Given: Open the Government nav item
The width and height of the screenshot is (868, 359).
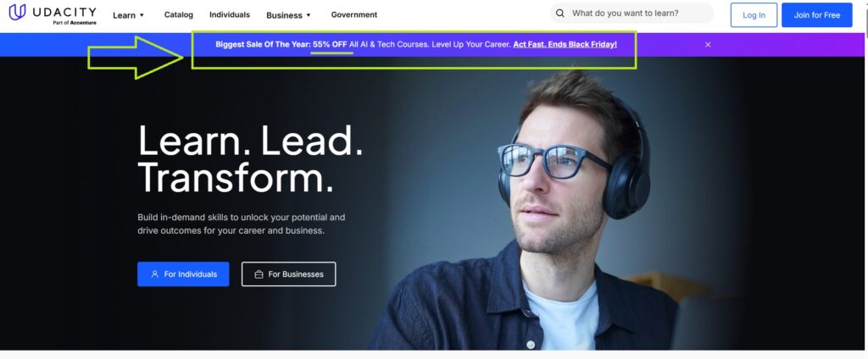Looking at the screenshot, I should coord(354,15).
